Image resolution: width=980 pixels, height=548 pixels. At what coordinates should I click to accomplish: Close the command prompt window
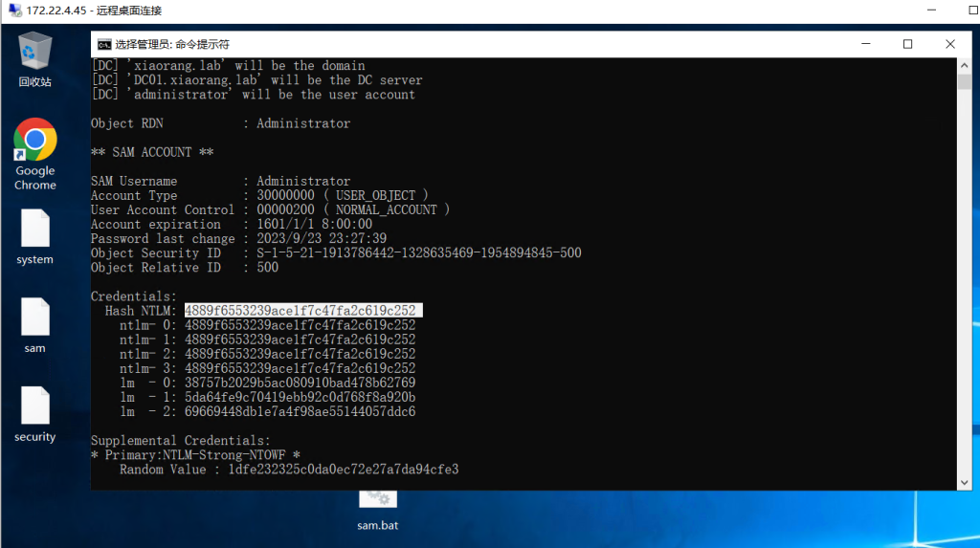pos(950,44)
